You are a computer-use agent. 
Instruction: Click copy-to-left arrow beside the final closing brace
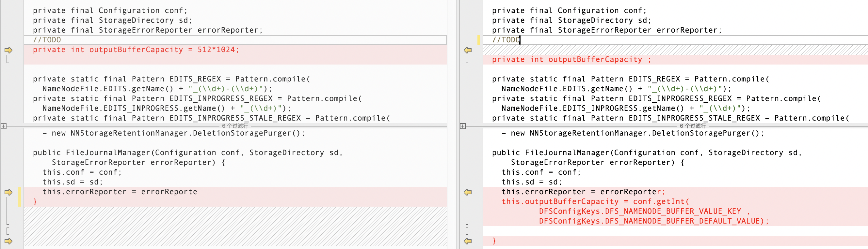(x=468, y=241)
